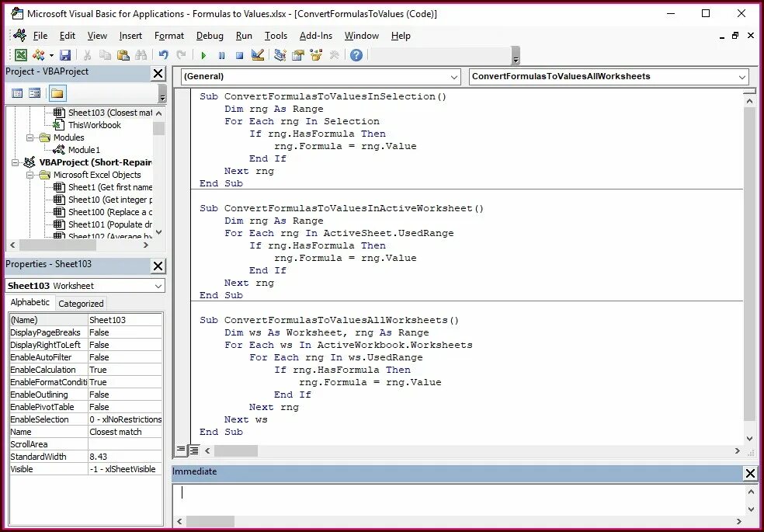Image resolution: width=764 pixels, height=532 pixels.
Task: Open VBA Help with question mark icon
Action: pos(356,55)
